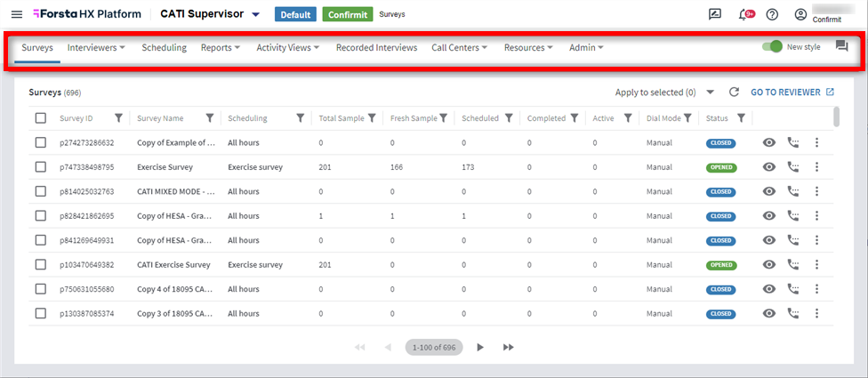Select checkbox for CATI Exercise Survey p103470649382
The width and height of the screenshot is (868, 378).
tap(40, 264)
